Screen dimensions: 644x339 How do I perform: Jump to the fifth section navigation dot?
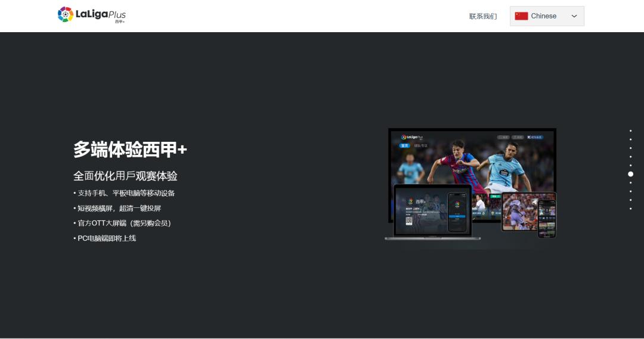coord(630,166)
